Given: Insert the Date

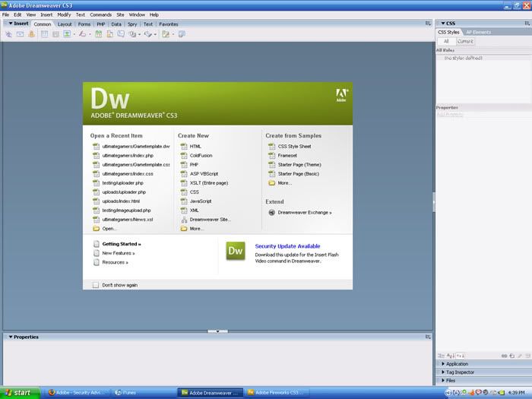Looking at the screenshot, I should pos(98,34).
